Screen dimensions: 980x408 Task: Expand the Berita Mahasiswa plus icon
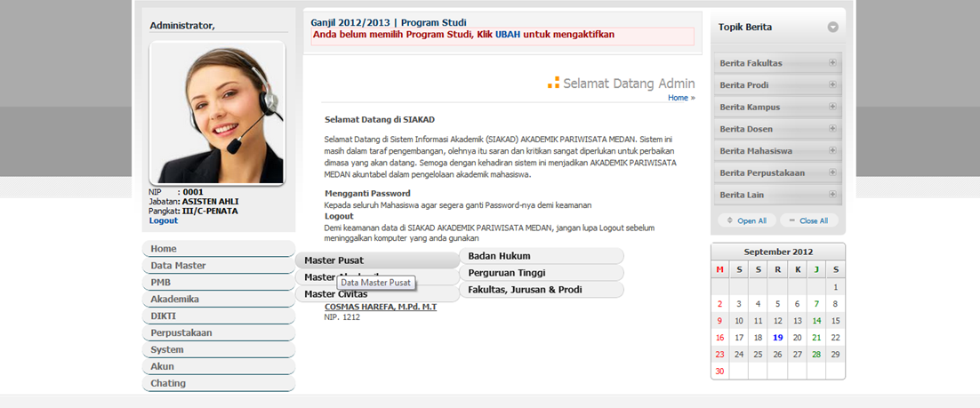pos(831,150)
